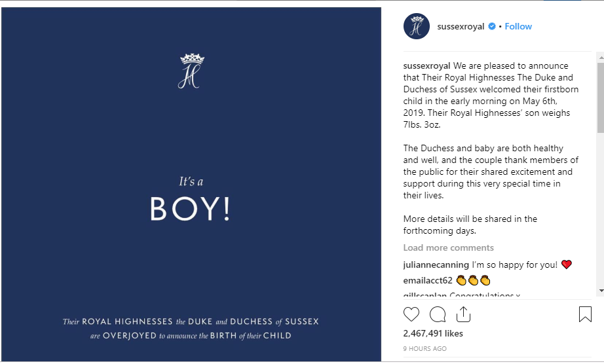Click the crowned monogram in the blue image
Viewport: 604px width, 364px height.
pos(191,71)
